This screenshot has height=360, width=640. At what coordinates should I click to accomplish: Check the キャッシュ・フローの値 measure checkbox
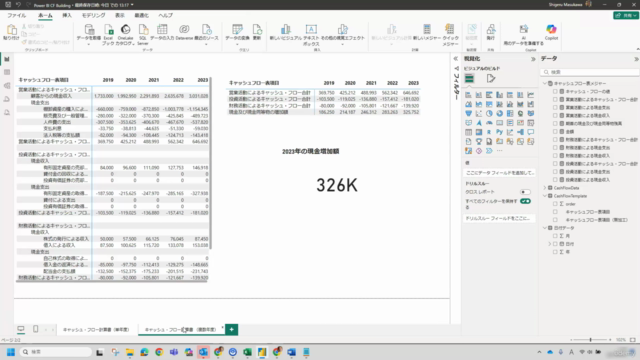click(x=555, y=91)
